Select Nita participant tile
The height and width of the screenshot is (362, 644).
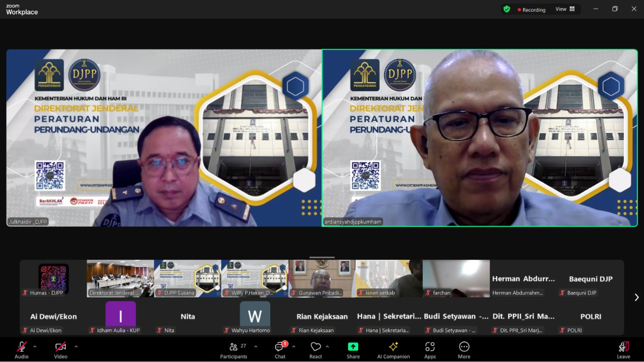coord(187,316)
